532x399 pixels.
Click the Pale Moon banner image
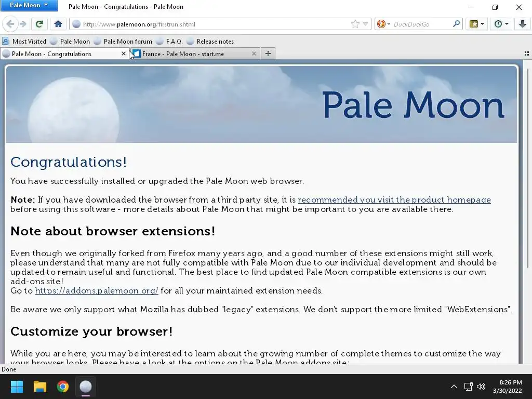(x=261, y=104)
